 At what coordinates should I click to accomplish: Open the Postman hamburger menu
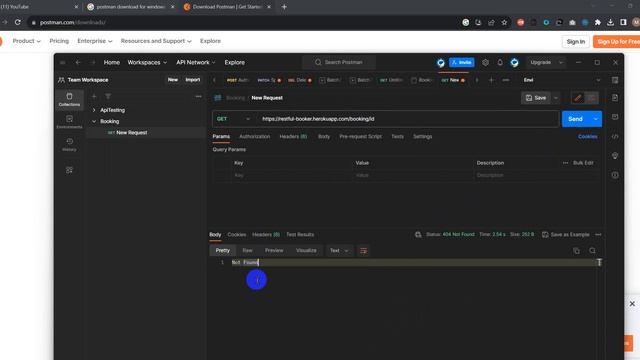pyautogui.click(x=62, y=62)
